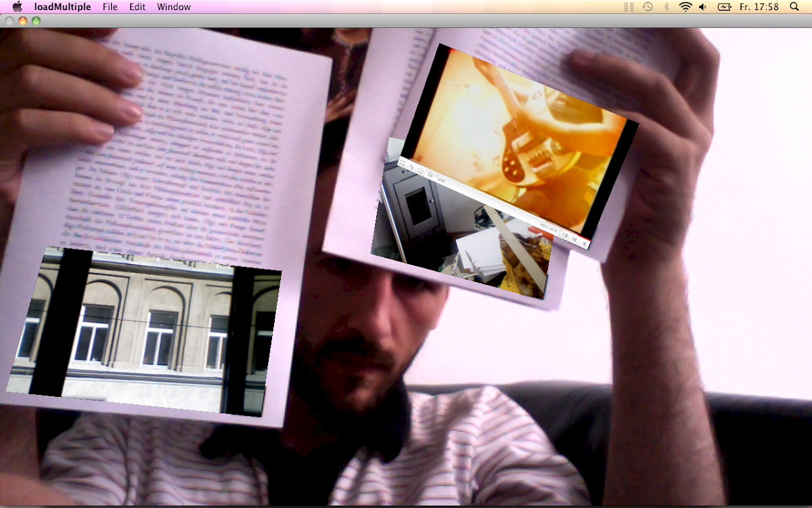Open the battery status menu
This screenshot has width=812, height=508.
pos(724,7)
